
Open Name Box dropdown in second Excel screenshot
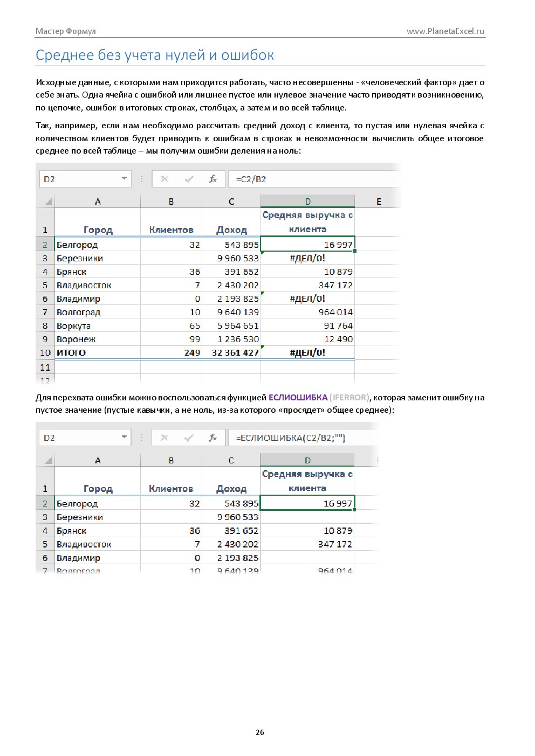pos(124,437)
